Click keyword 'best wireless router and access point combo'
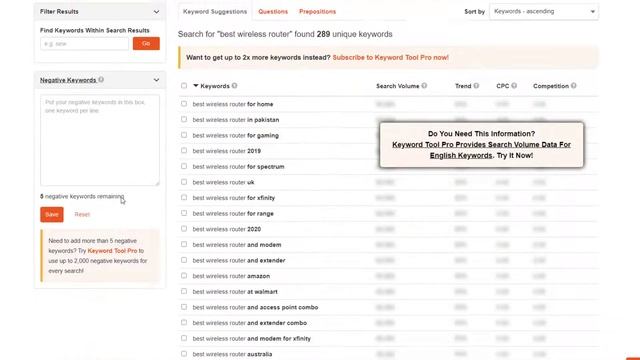The image size is (640, 360). [255, 307]
